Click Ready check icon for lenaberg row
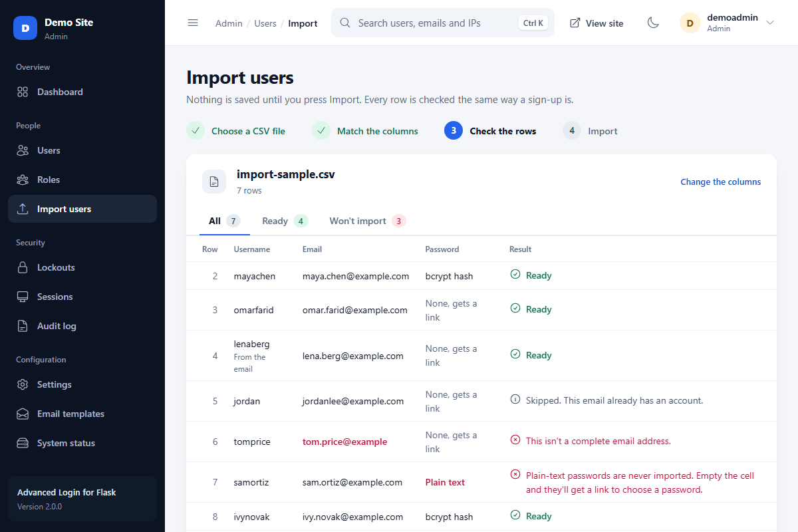This screenshot has height=532, width=798. click(x=515, y=354)
